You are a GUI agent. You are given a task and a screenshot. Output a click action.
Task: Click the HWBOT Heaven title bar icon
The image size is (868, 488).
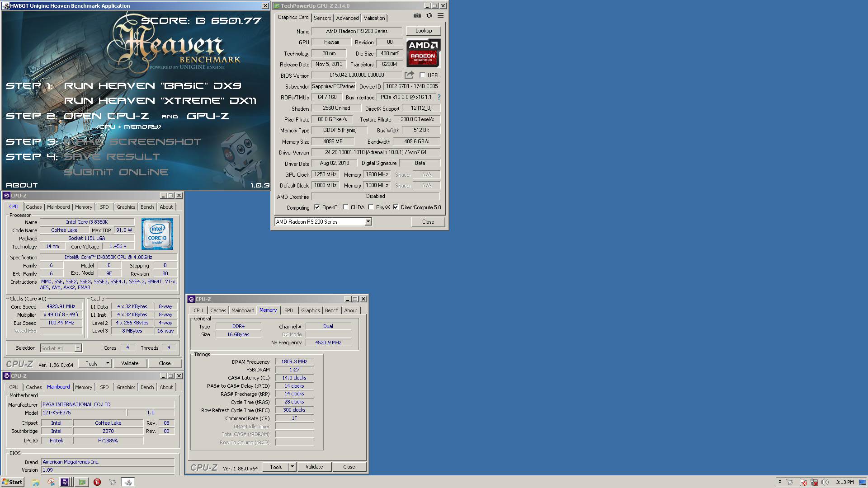[6, 6]
